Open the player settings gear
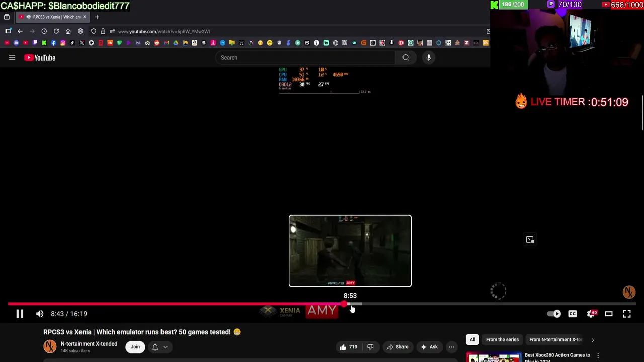Image resolution: width=644 pixels, height=362 pixels. [x=591, y=314]
